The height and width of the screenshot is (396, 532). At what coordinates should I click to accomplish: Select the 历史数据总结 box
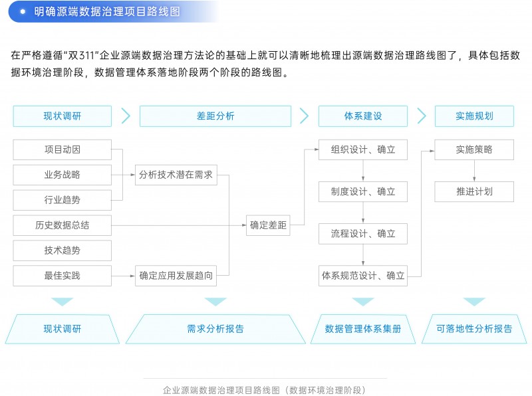[63, 225]
